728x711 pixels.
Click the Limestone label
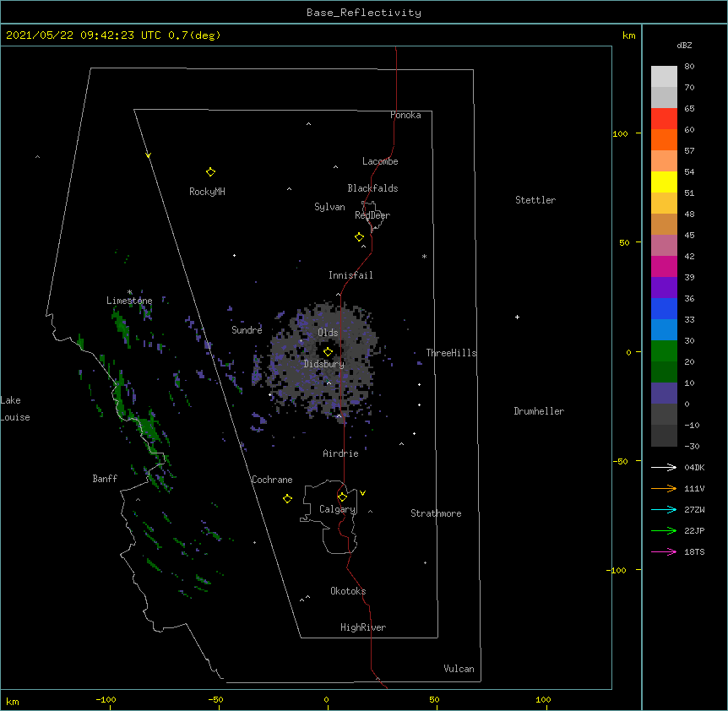129,301
